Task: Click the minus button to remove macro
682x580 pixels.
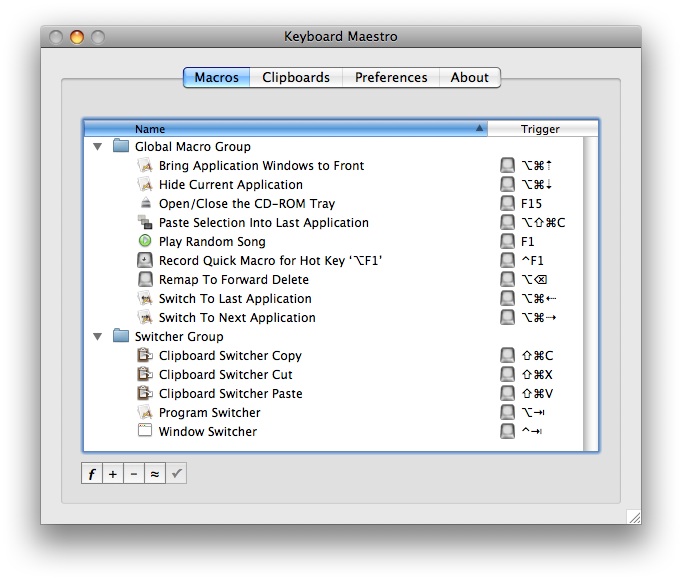Action: click(134, 473)
